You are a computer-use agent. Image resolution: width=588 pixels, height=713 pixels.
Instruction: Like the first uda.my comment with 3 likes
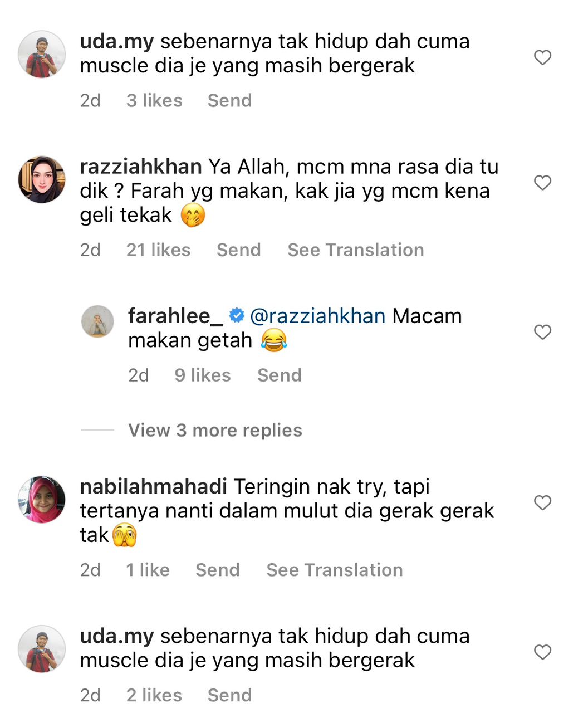542,57
